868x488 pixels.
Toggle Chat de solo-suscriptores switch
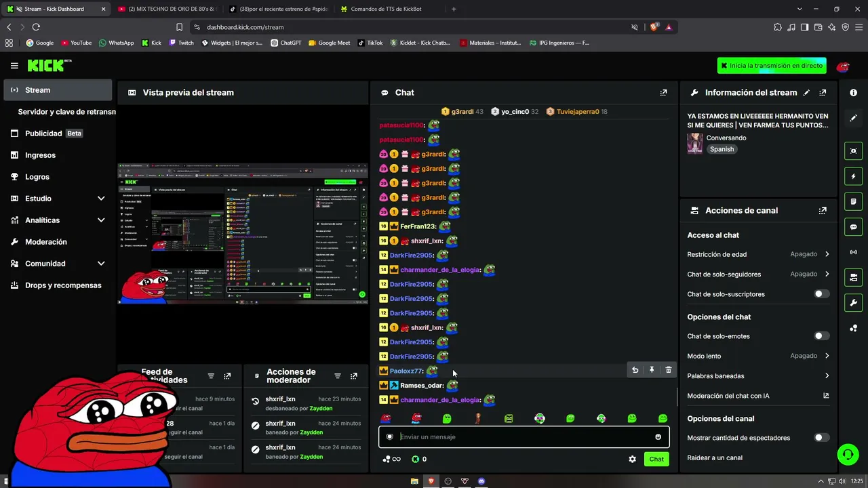coord(821,294)
